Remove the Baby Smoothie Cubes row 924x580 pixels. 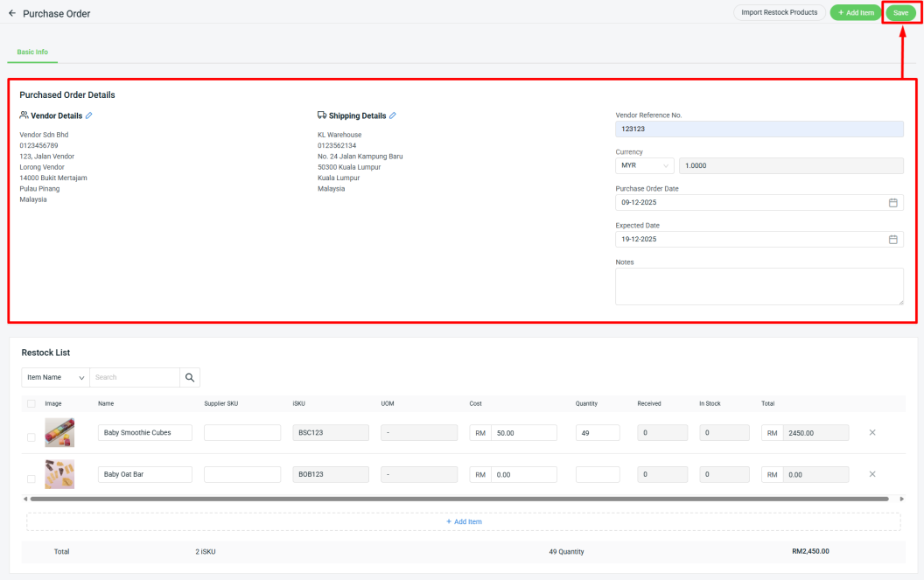click(x=871, y=432)
